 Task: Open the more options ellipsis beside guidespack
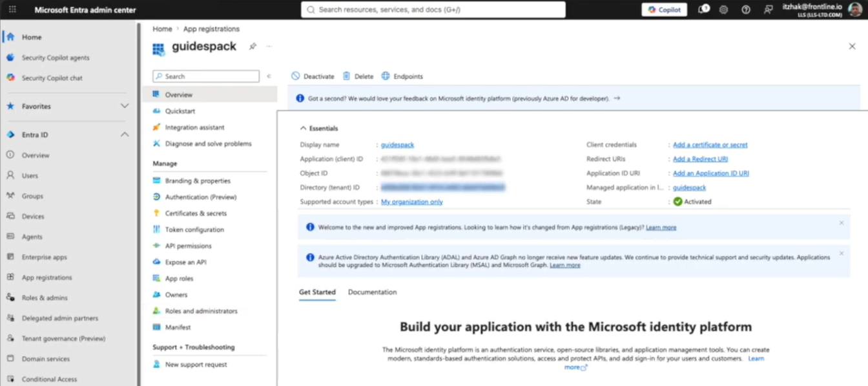point(269,47)
